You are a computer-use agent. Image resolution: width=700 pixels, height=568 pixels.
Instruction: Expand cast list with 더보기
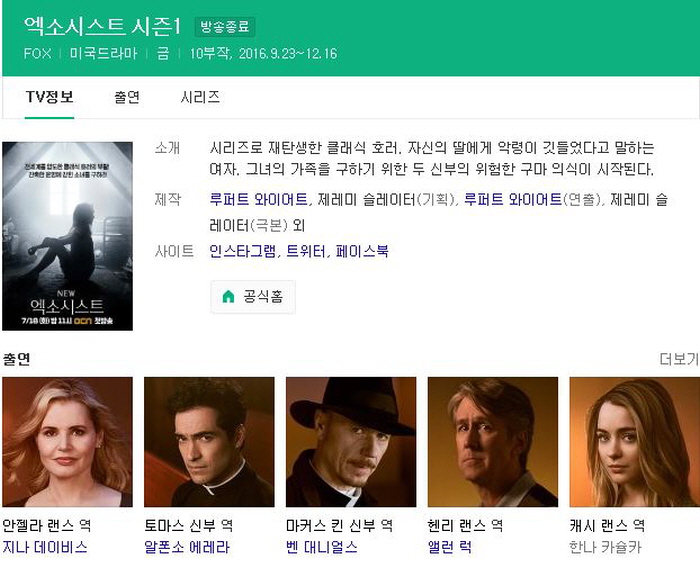(679, 359)
